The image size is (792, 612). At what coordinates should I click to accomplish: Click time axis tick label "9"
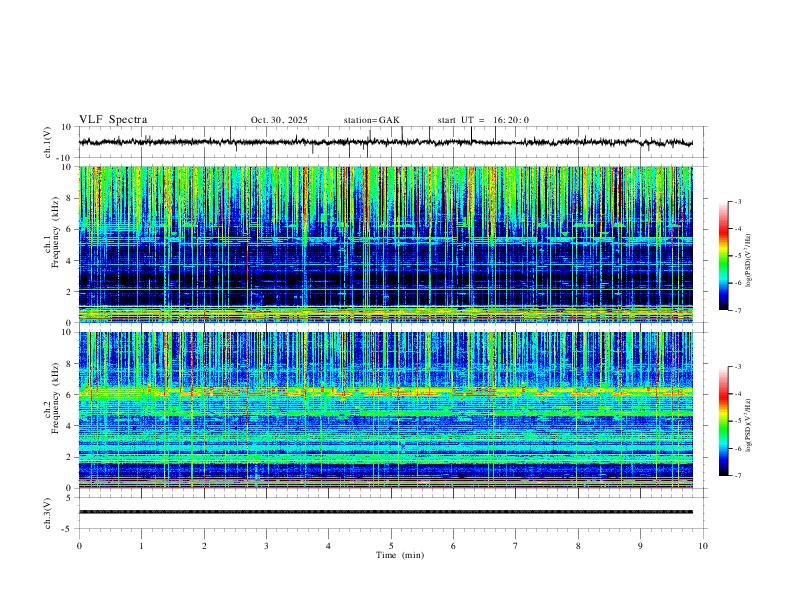[640, 546]
